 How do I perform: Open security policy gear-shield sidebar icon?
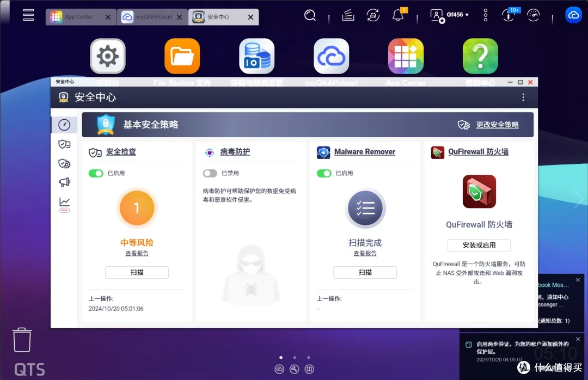[x=64, y=163]
